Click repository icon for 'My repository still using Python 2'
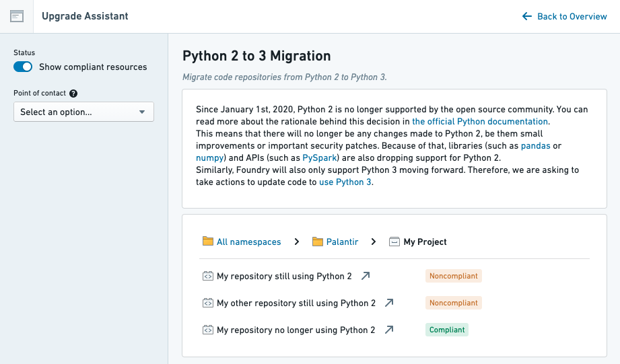 [207, 276]
